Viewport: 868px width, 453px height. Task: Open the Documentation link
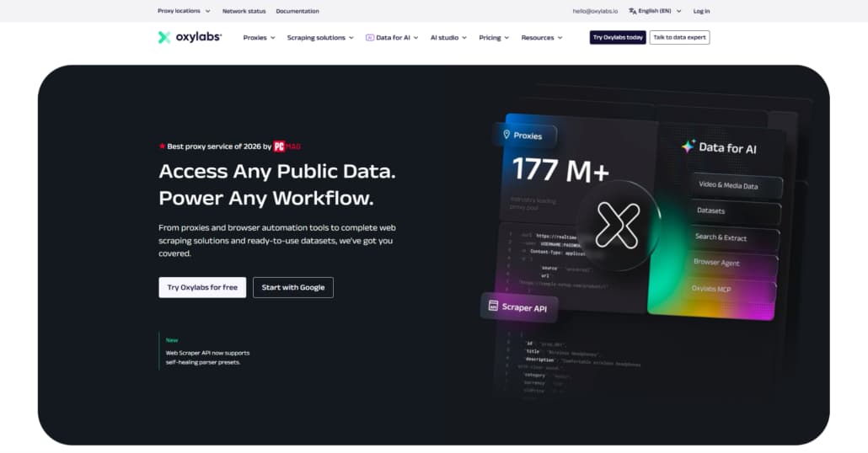click(x=297, y=11)
